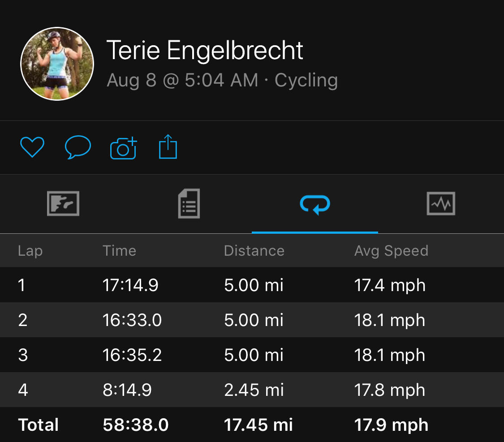Viewport: 504px width, 442px height.
Task: Tap the Time column header
Action: point(119,251)
